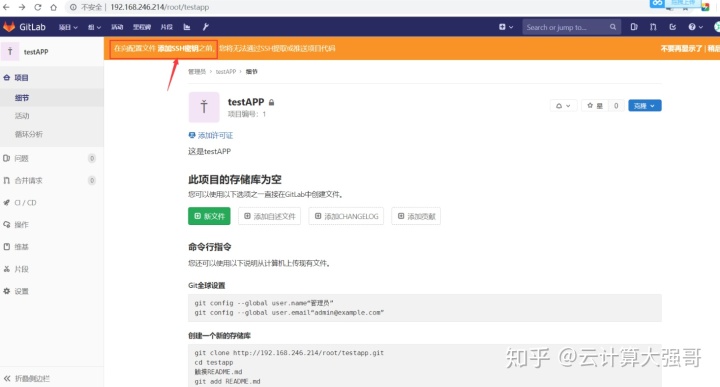Reload the page with refresh icon
This screenshot has height=387, width=720.
point(38,7)
